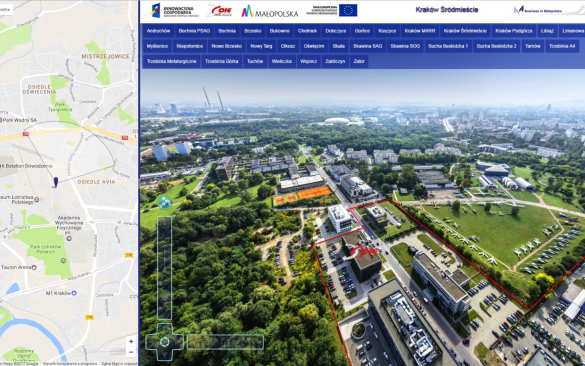Image resolution: width=585 pixels, height=366 pixels.
Task: Click the Park Wodny SA map marker
Action: point(2,120)
